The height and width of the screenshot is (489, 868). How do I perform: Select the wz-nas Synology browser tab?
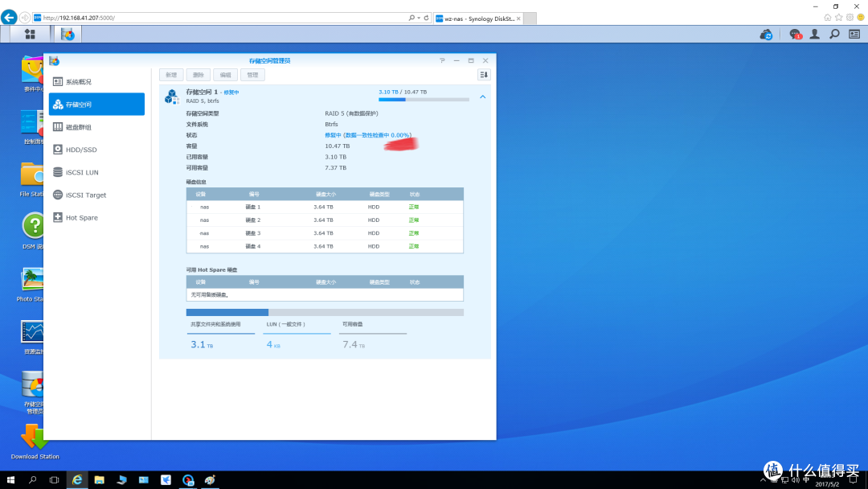pos(478,18)
